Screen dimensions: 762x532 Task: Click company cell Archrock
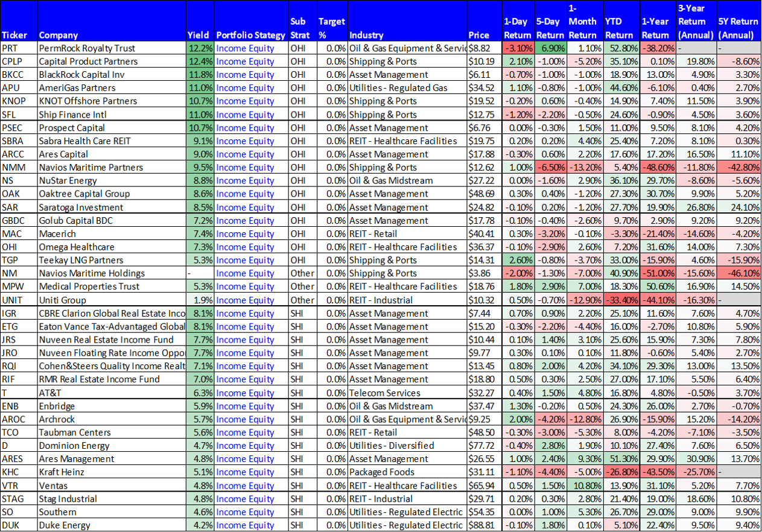tap(112, 419)
